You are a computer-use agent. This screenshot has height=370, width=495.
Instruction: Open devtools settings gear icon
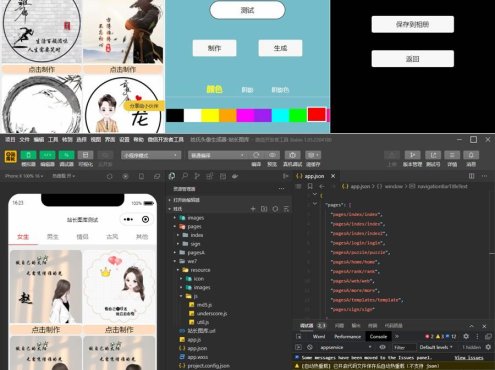point(466,336)
